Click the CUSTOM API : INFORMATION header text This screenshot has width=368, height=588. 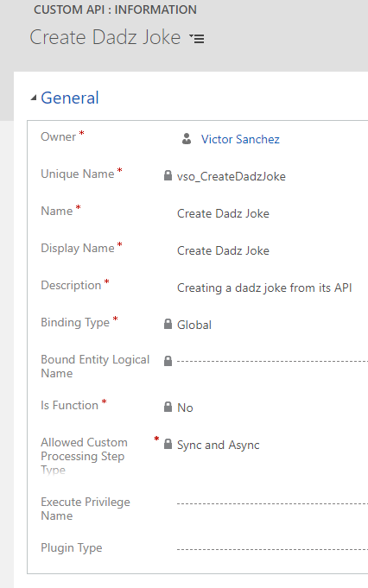115,9
